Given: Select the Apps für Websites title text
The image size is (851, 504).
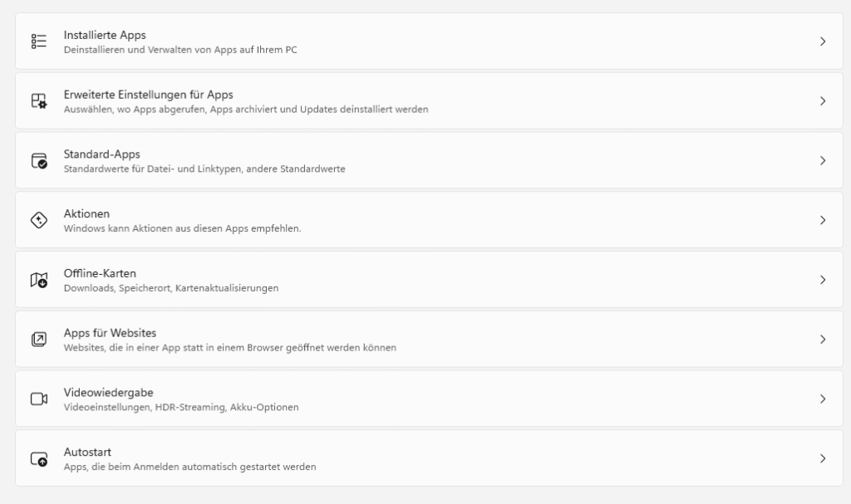Looking at the screenshot, I should tap(110, 333).
